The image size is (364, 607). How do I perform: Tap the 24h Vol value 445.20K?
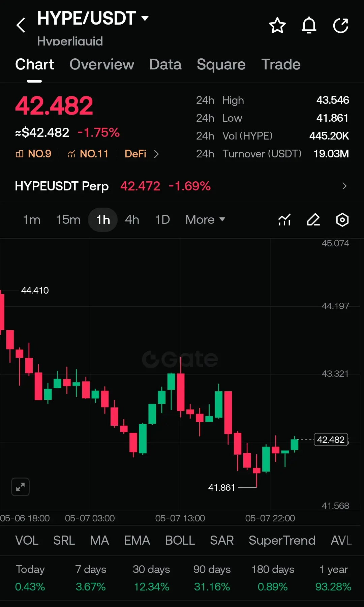tap(329, 136)
